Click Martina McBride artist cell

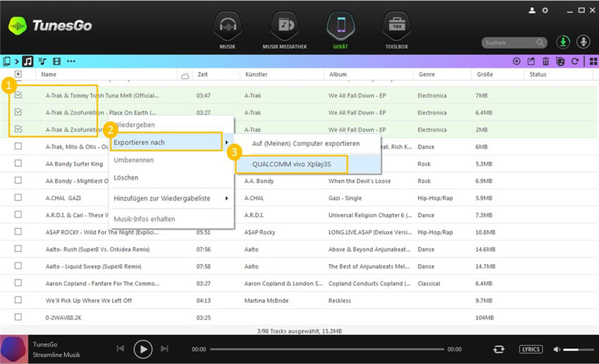[266, 301]
